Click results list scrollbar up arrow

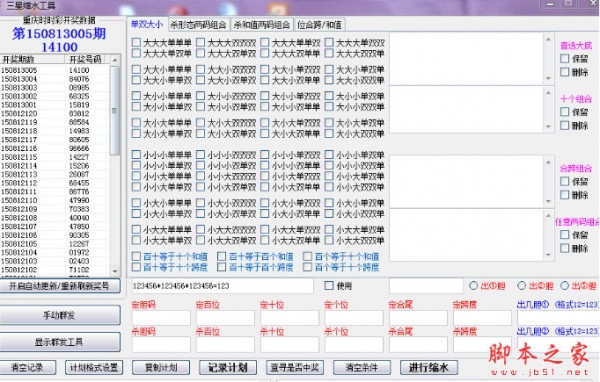click(x=115, y=60)
